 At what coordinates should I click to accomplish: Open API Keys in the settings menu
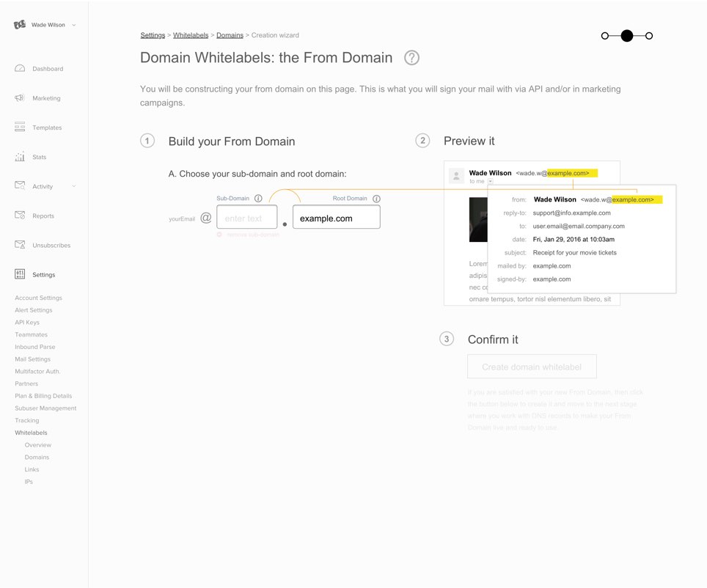point(27,323)
